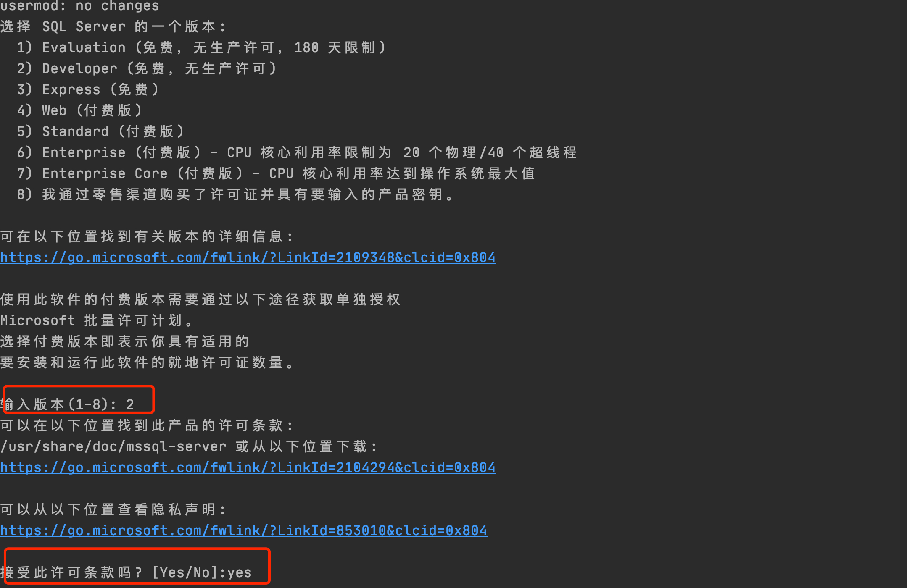Click option 8 retail product key line
Viewport: 907px width, 588px height.
click(235, 194)
